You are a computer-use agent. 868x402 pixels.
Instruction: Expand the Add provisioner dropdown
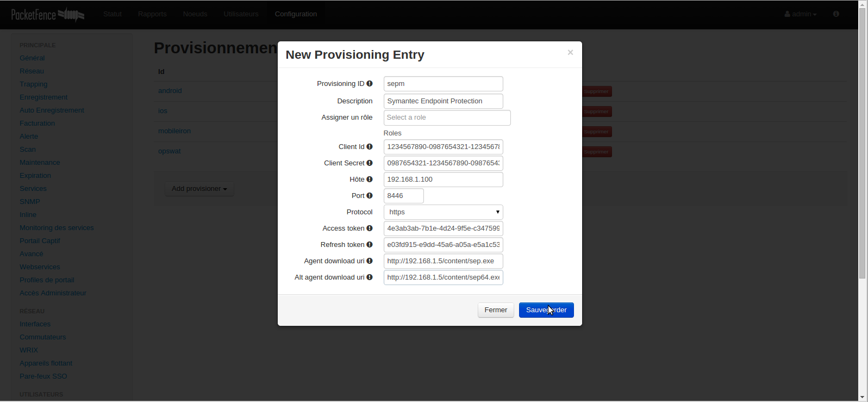[199, 189]
